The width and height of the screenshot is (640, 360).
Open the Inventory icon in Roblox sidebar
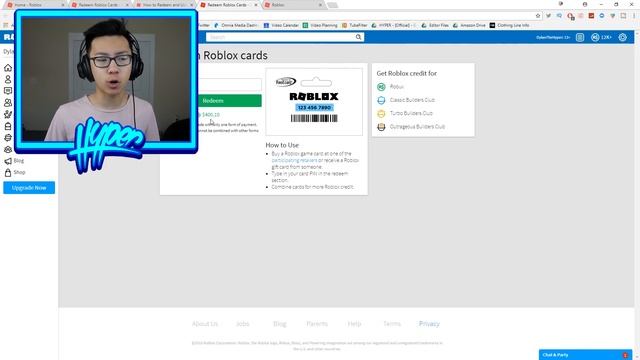click(x=8, y=126)
